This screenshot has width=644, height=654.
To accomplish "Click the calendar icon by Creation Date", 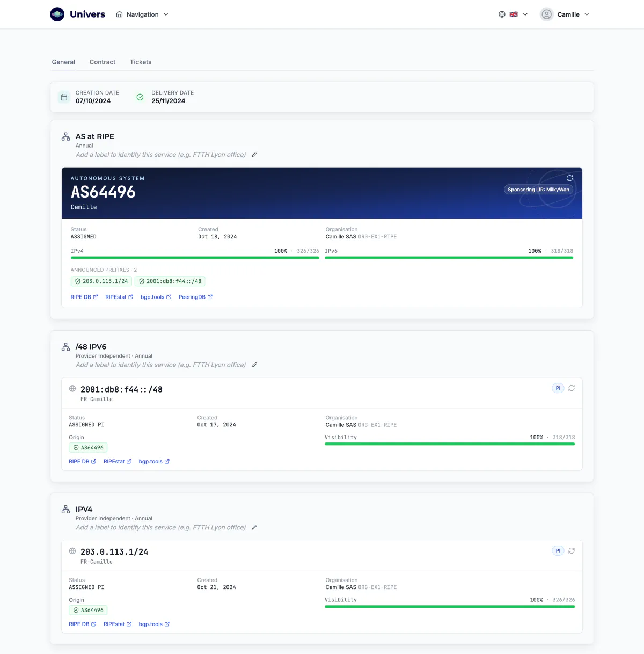I will 64,97.
